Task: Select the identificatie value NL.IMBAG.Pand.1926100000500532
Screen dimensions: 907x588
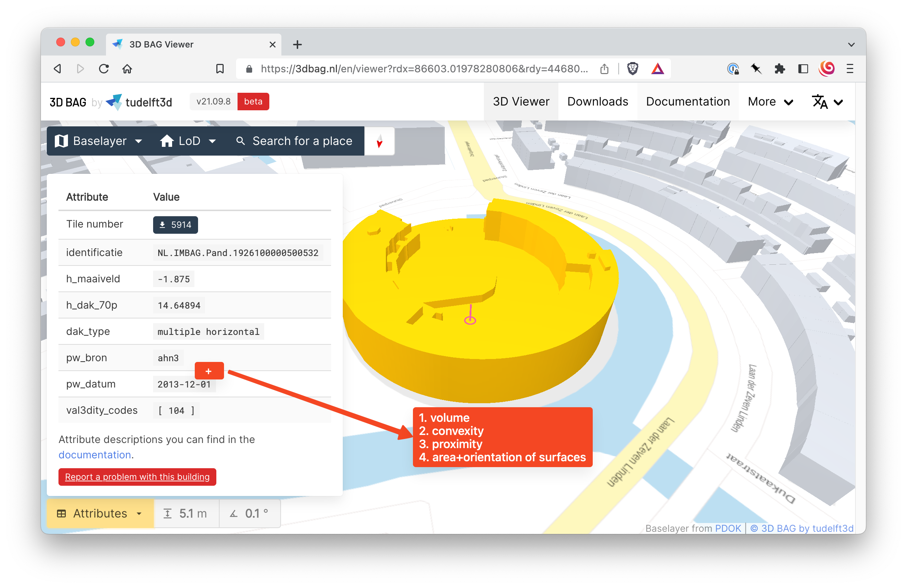Action: point(238,253)
